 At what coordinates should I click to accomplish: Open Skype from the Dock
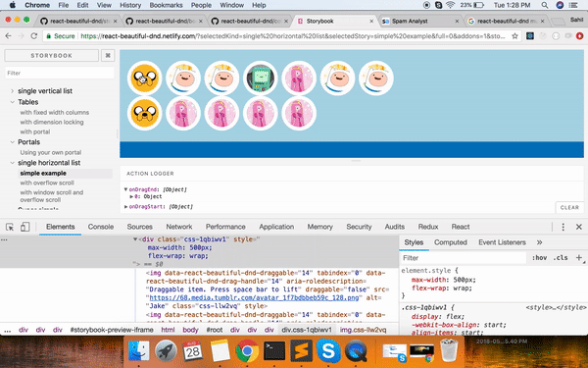point(328,351)
